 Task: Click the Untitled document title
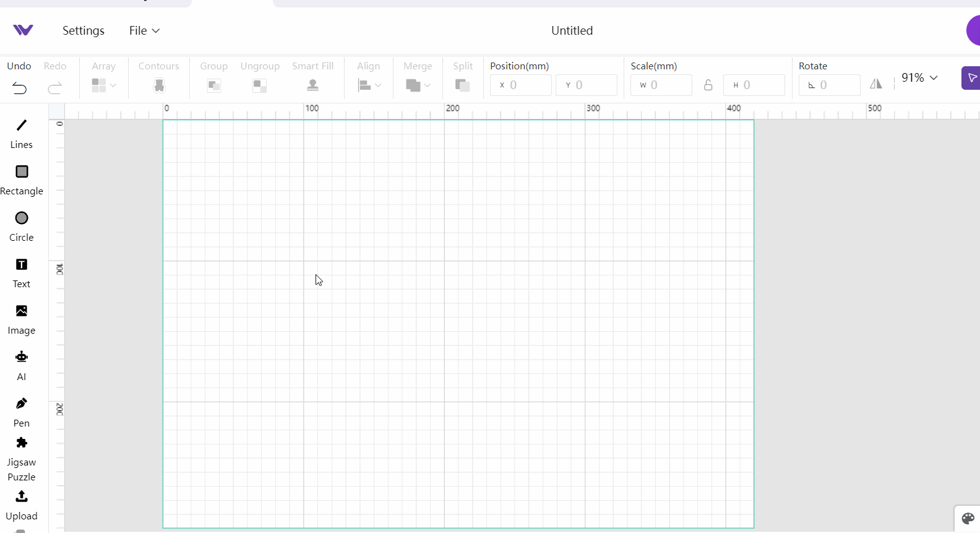pos(572,30)
